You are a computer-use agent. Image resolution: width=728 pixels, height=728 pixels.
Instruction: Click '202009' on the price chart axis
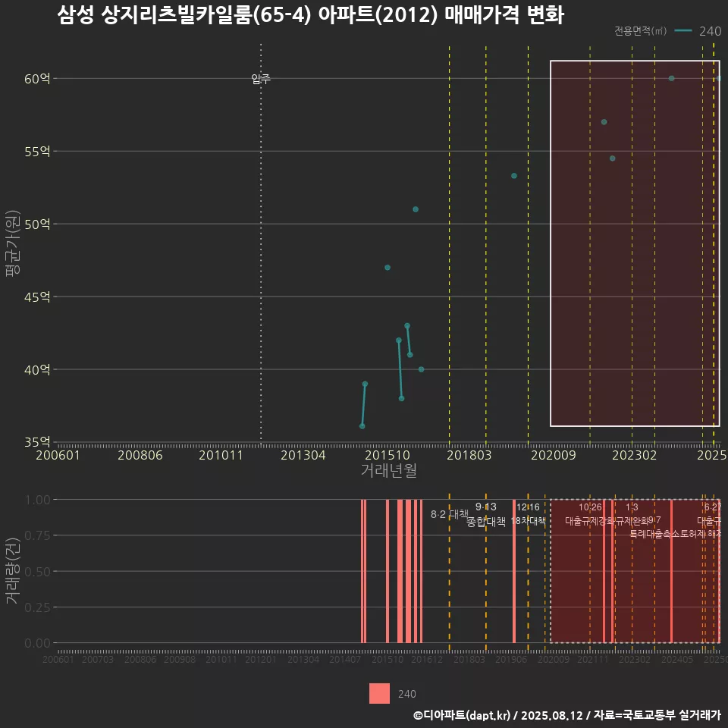553,455
